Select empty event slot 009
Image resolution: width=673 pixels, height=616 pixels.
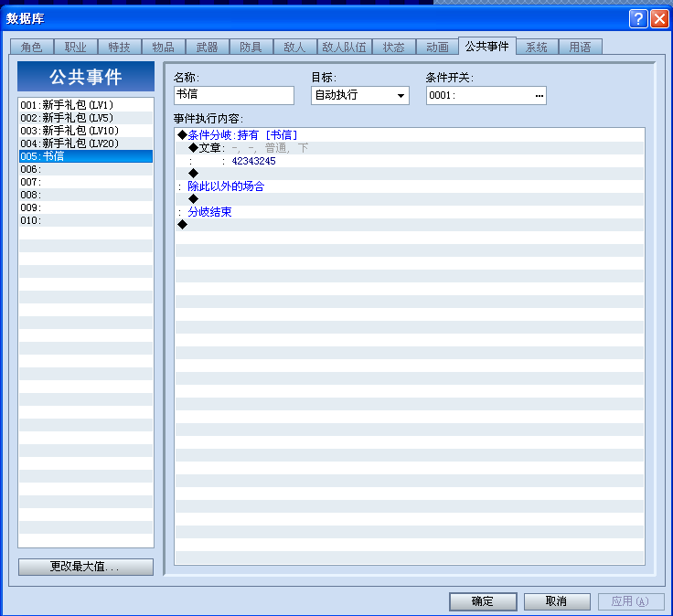[x=86, y=207]
